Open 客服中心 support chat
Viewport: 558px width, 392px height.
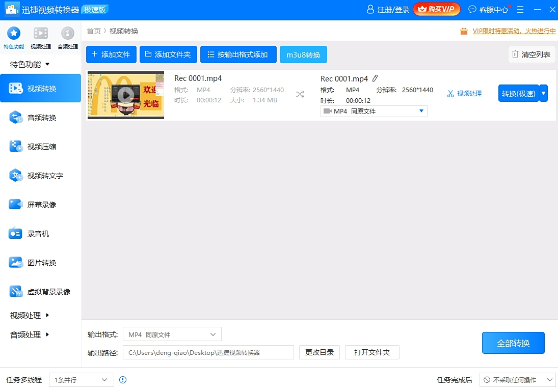488,10
